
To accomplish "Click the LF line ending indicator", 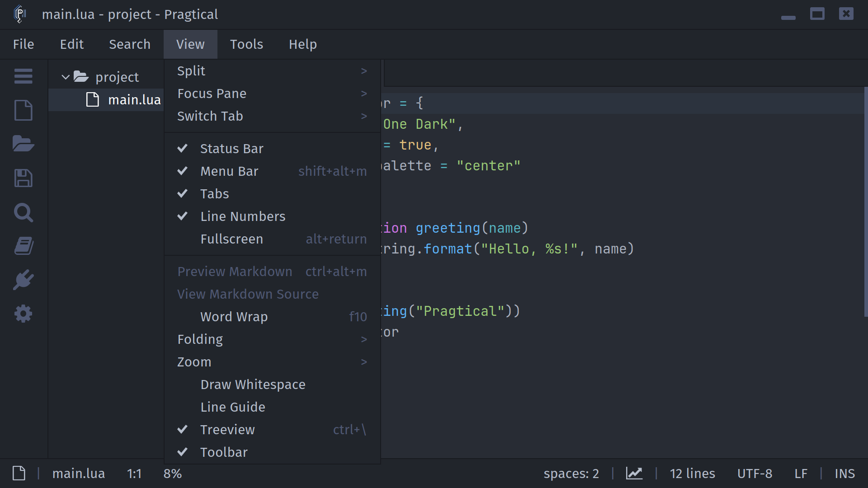I will click(x=801, y=473).
